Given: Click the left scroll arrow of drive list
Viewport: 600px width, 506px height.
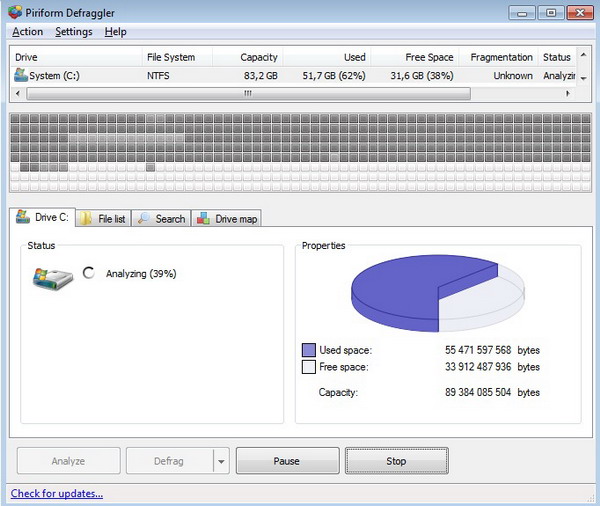Looking at the screenshot, I should (x=18, y=93).
